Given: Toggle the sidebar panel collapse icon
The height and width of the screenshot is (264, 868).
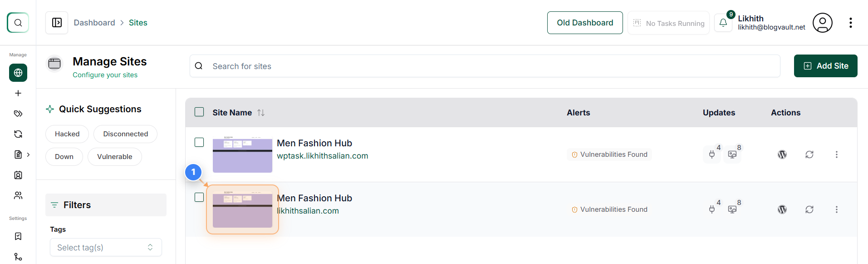Looking at the screenshot, I should [57, 23].
